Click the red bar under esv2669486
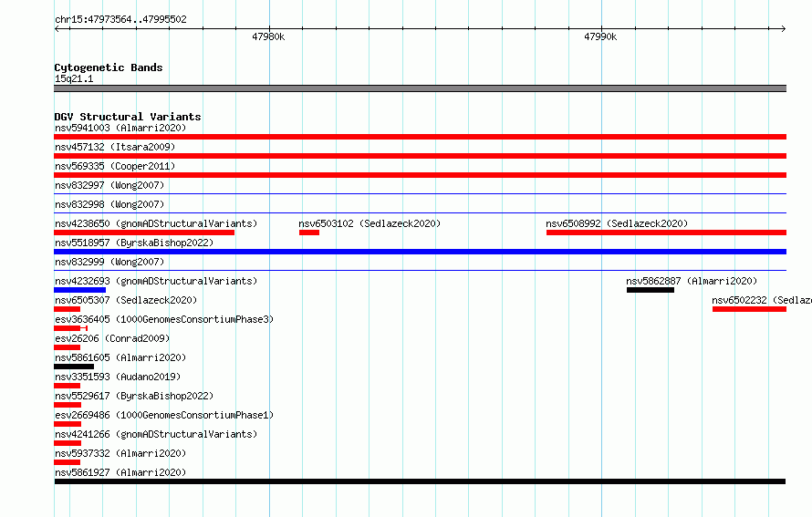 (68, 424)
